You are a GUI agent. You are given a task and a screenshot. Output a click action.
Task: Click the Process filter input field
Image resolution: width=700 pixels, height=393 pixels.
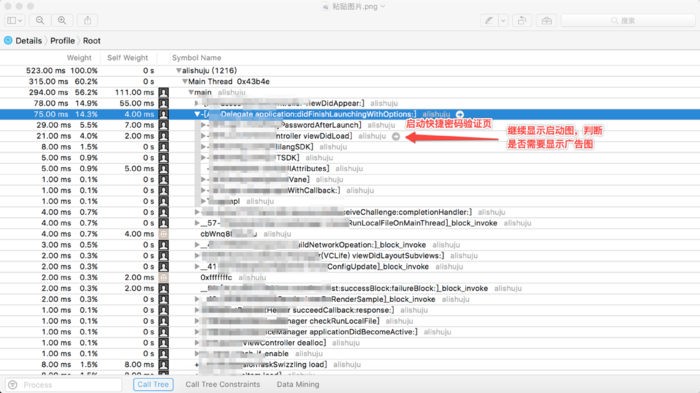tap(64, 385)
